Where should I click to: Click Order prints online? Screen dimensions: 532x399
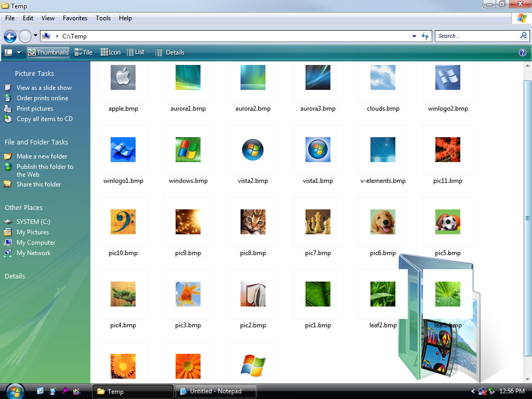[43, 98]
